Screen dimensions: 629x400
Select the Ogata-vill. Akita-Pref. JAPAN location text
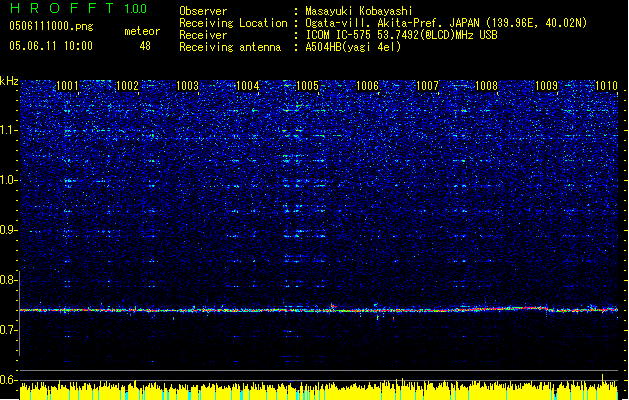coord(446,23)
